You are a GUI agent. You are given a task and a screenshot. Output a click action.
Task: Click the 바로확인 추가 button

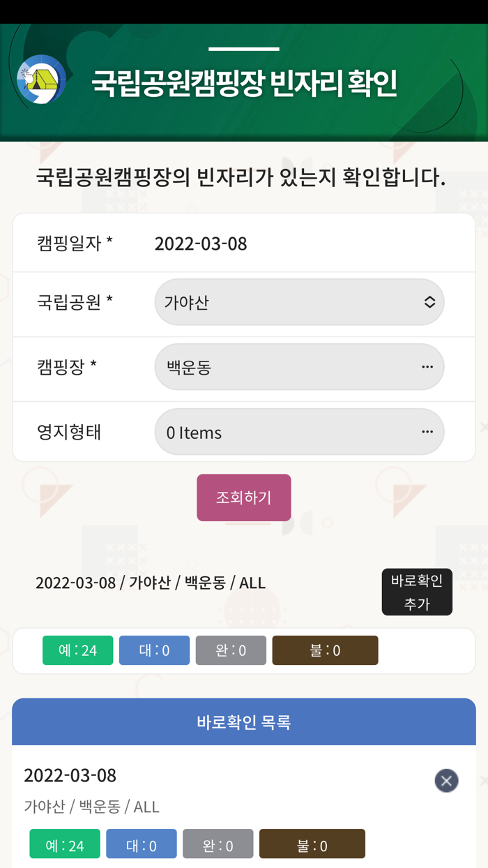click(417, 592)
